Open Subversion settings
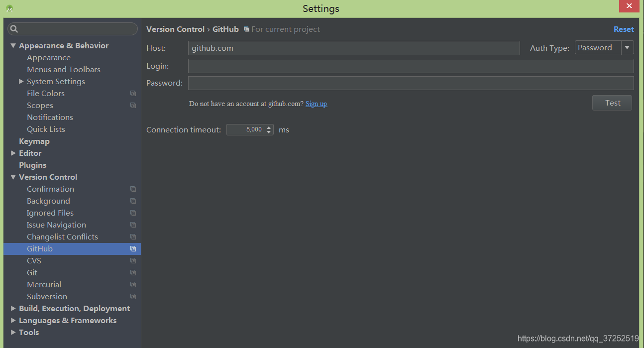Image resolution: width=644 pixels, height=348 pixels. pos(47,297)
